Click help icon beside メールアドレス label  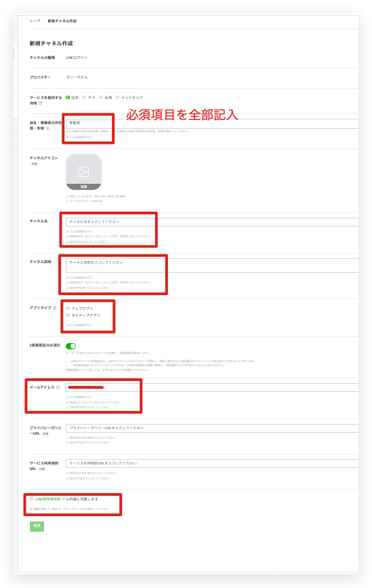[x=58, y=387]
